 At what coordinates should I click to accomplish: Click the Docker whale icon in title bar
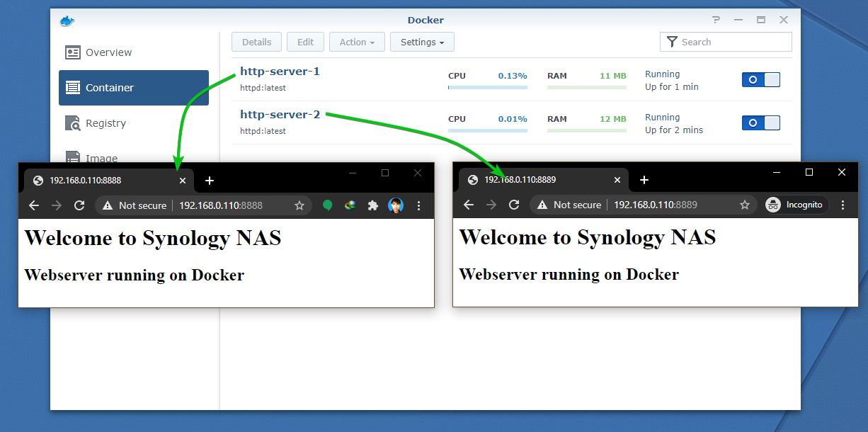click(x=67, y=21)
